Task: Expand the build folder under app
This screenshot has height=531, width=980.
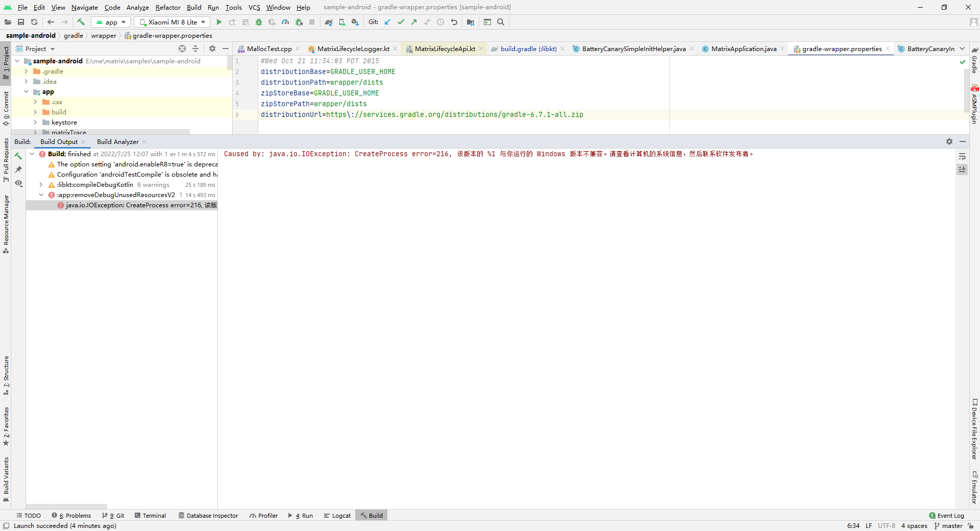Action: [x=35, y=112]
